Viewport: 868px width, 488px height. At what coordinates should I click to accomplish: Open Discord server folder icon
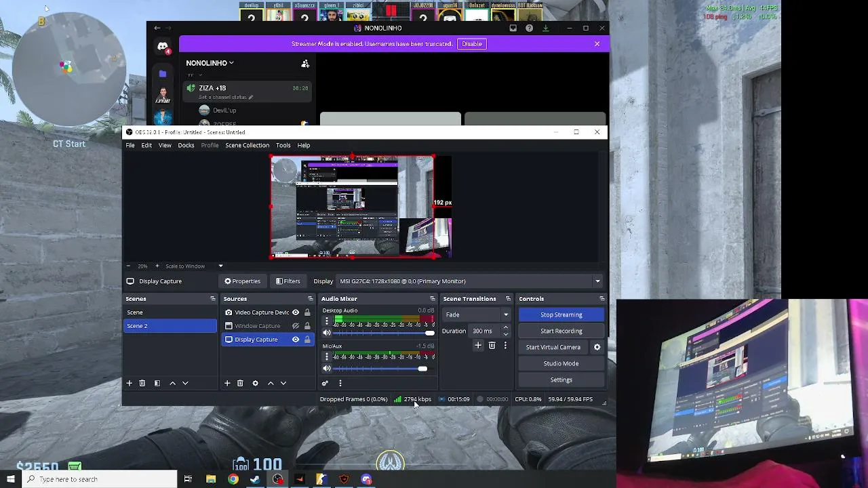(x=163, y=73)
